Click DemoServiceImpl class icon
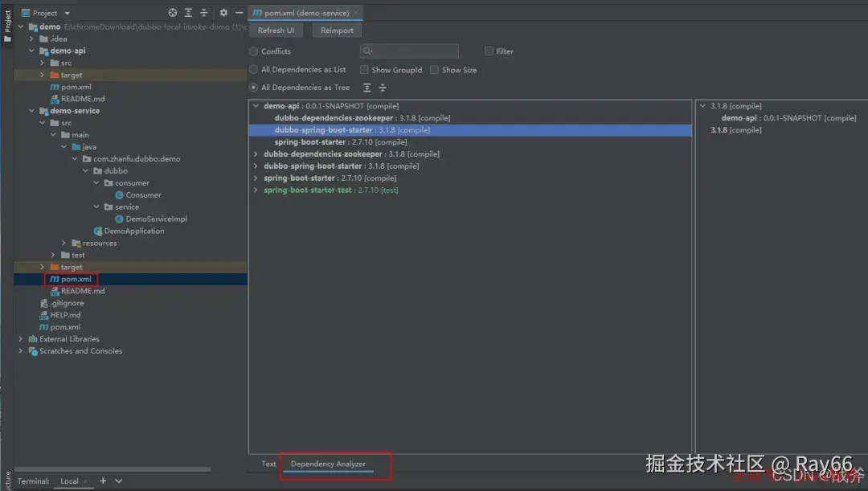The height and width of the screenshot is (491, 868). tap(119, 219)
